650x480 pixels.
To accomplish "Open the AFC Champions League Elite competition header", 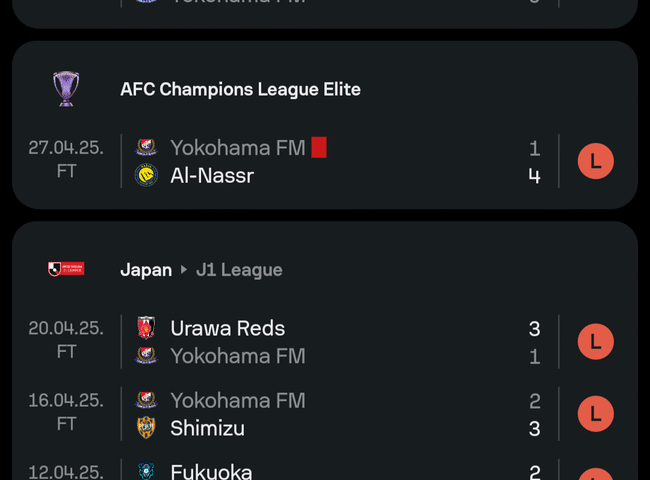I will [240, 89].
